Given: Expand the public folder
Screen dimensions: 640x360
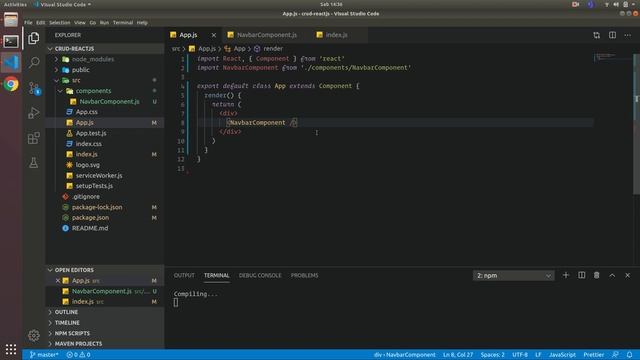Looking at the screenshot, I should coord(105,70).
